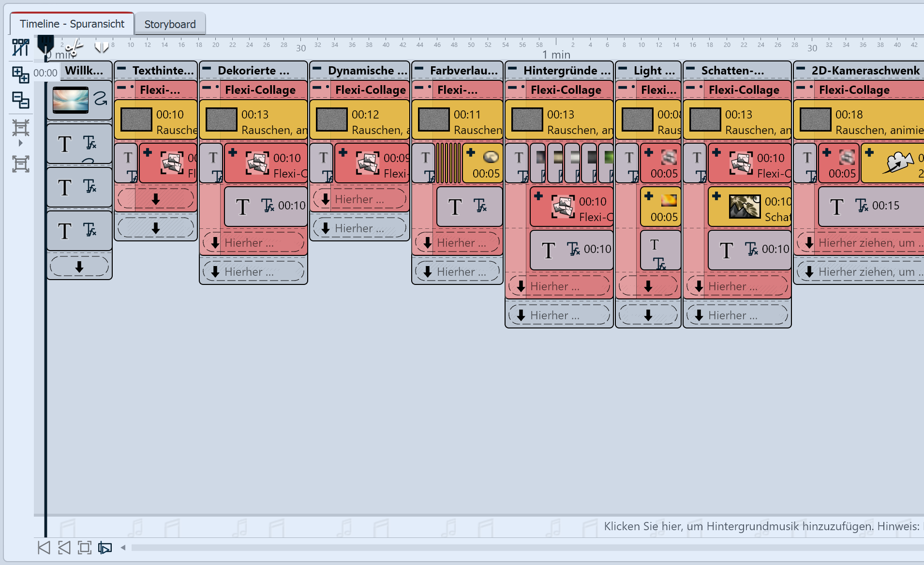Click the camera pan icon in 2D-Kameraschwenk
Image resolution: width=924 pixels, height=565 pixels.
(897, 163)
